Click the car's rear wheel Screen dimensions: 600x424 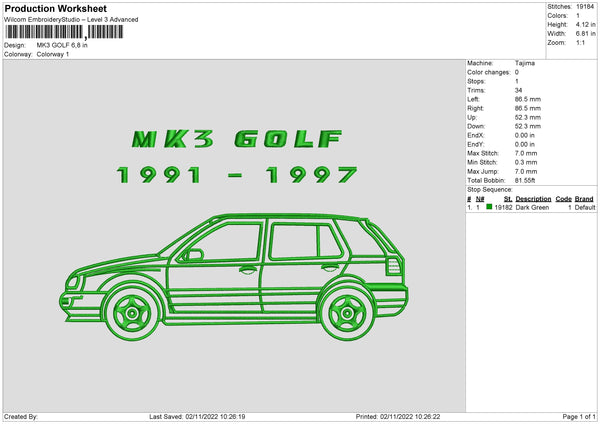click(x=347, y=313)
